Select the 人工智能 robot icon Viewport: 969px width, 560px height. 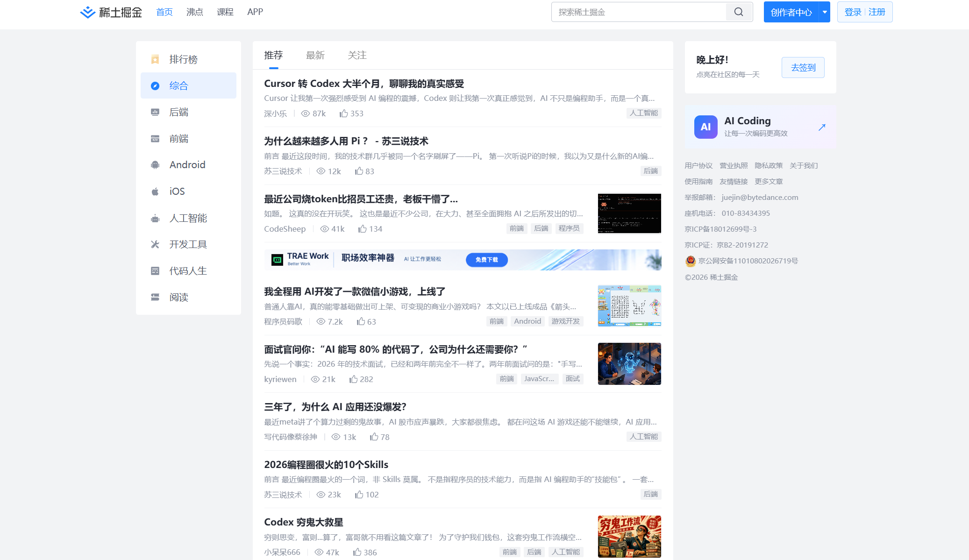(x=155, y=218)
